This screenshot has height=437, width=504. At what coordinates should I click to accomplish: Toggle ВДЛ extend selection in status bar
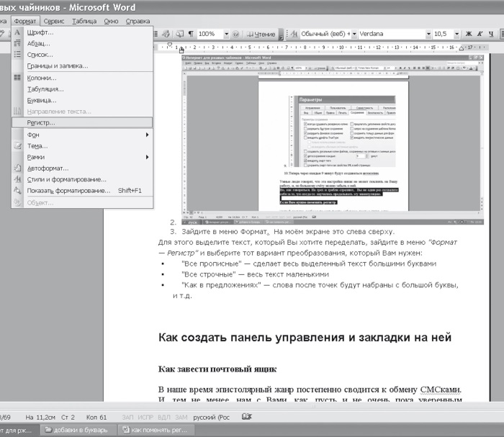click(164, 417)
